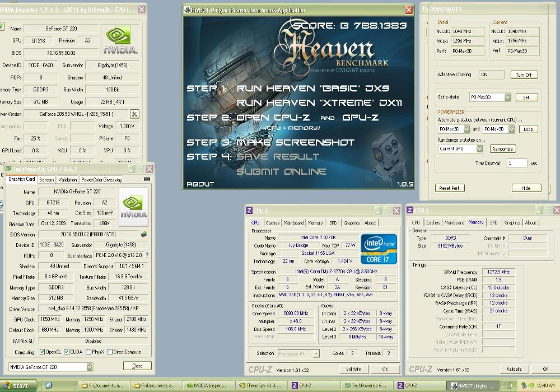
Task: Click Submit Online in Heaven app
Action: click(x=282, y=171)
